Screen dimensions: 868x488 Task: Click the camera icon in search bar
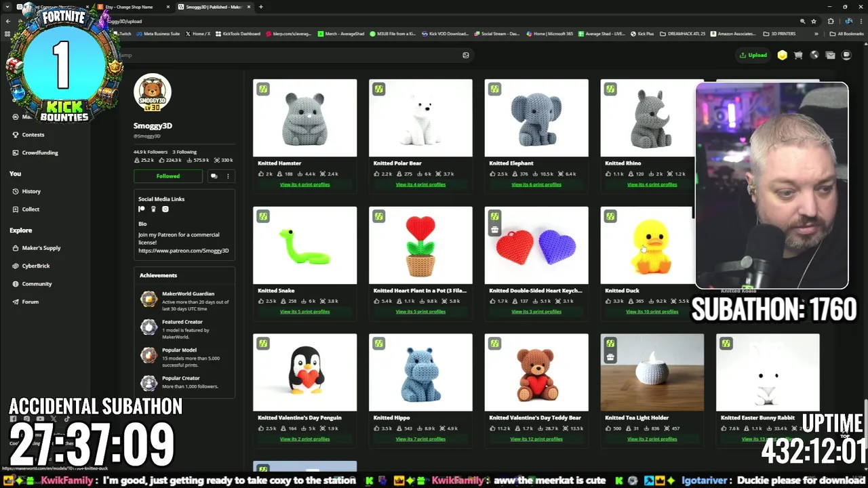pyautogui.click(x=466, y=56)
